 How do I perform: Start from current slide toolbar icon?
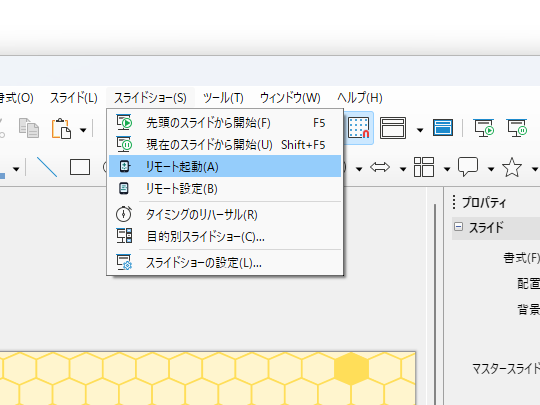click(x=517, y=128)
